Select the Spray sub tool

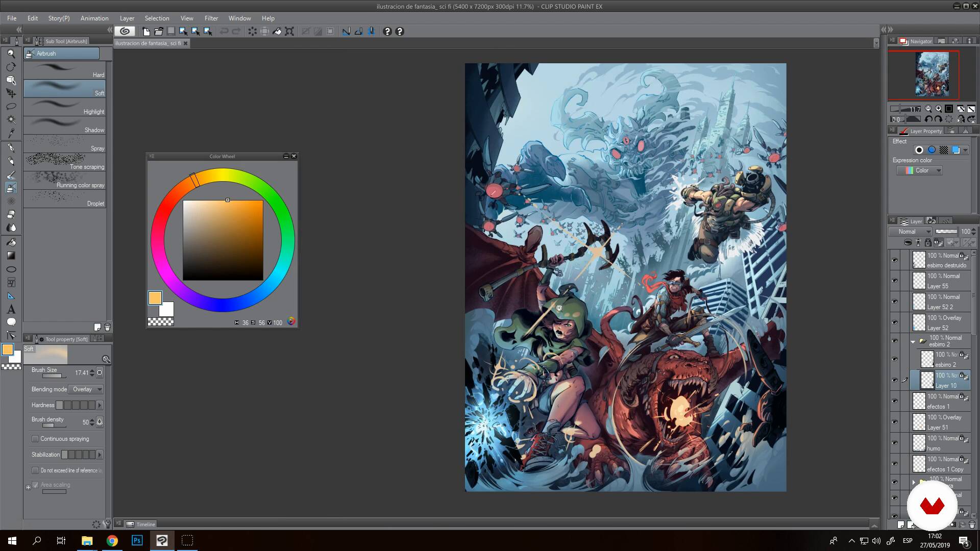(x=64, y=144)
